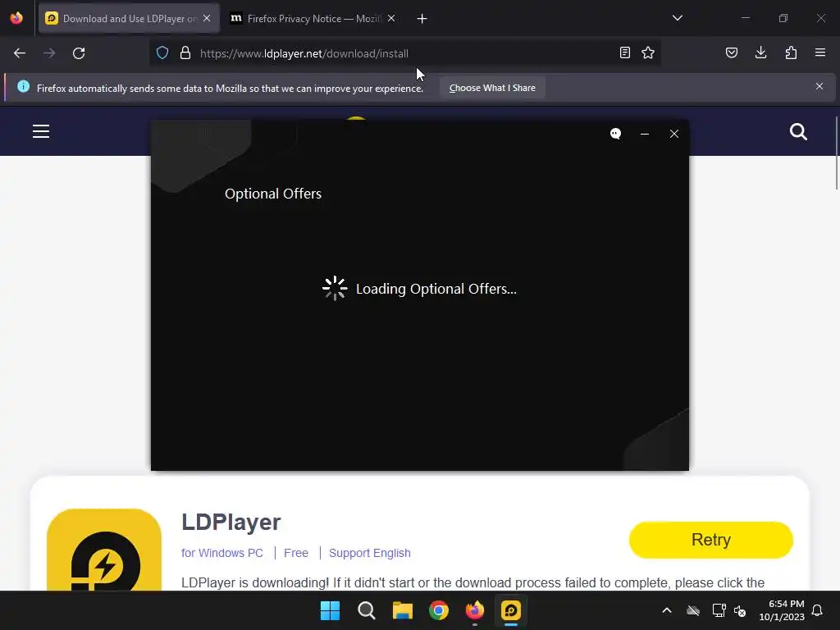Switch to the Download and Use LDPlayer tab

(129, 19)
